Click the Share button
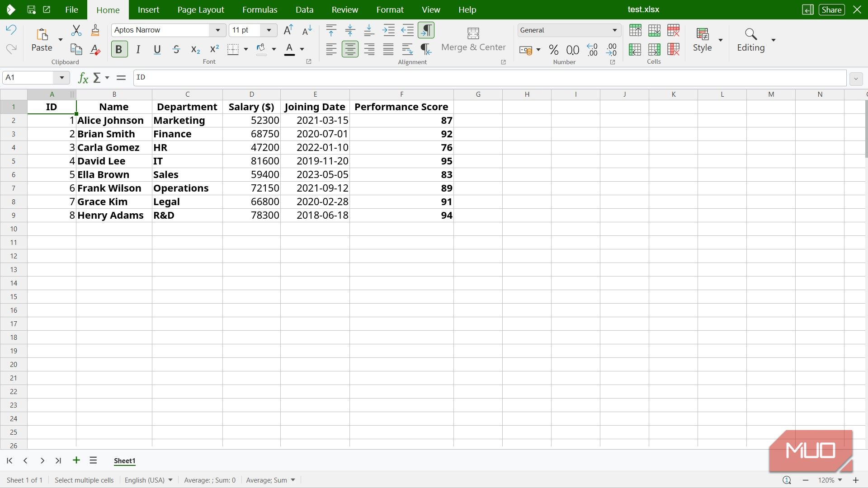Screen dimensions: 868x488 click(x=831, y=9)
